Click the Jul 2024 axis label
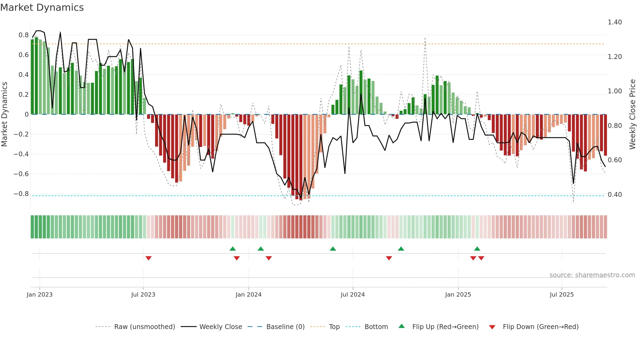 click(353, 294)
